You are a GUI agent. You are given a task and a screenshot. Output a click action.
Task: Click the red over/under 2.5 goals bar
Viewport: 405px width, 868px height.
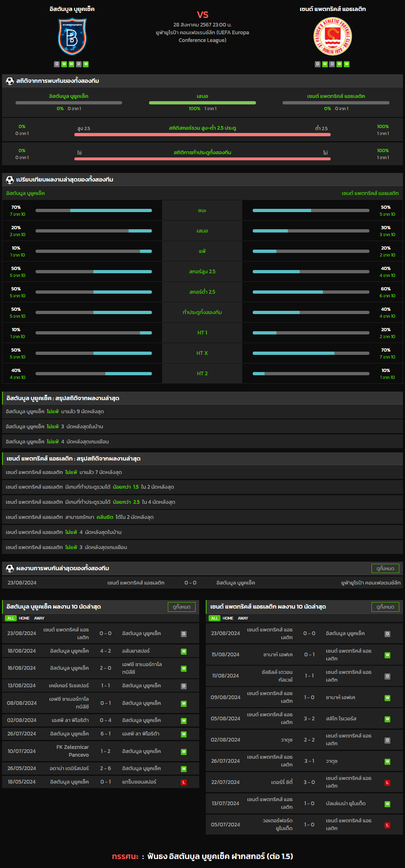(202, 134)
